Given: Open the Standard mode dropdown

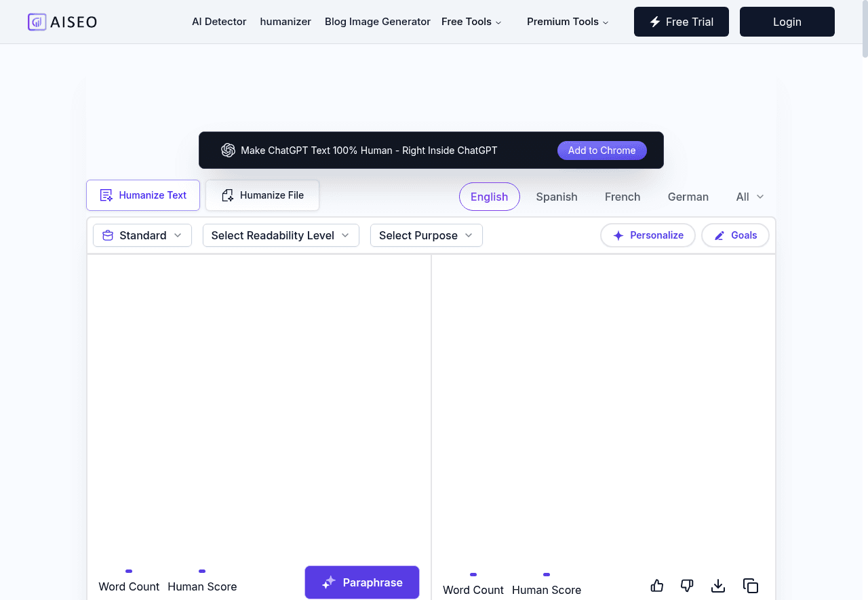Looking at the screenshot, I should click(142, 235).
